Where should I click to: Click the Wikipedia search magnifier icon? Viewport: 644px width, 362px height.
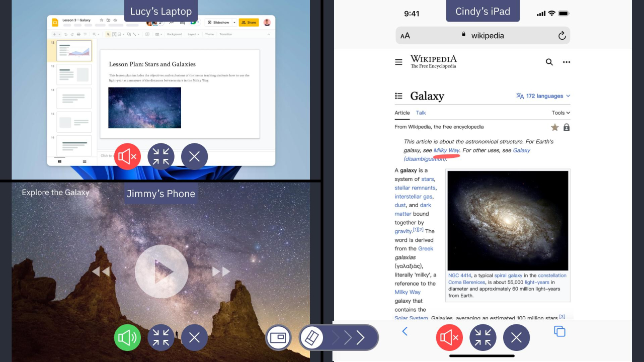[549, 62]
